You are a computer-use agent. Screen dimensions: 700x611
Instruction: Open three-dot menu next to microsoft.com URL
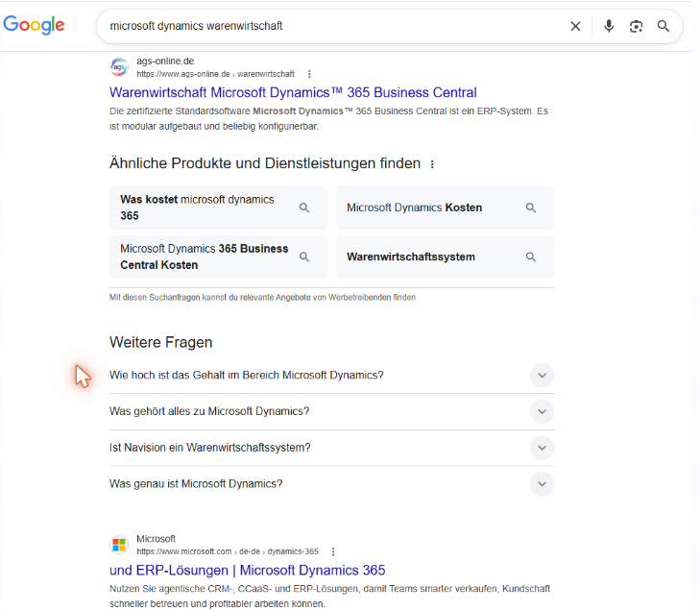click(x=333, y=552)
